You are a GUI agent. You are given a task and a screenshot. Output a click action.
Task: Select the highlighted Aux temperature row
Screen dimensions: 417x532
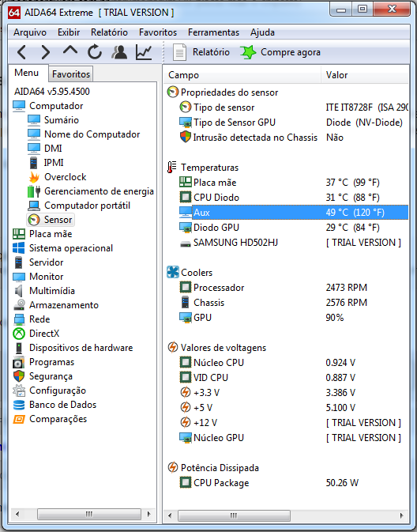pos(293,213)
